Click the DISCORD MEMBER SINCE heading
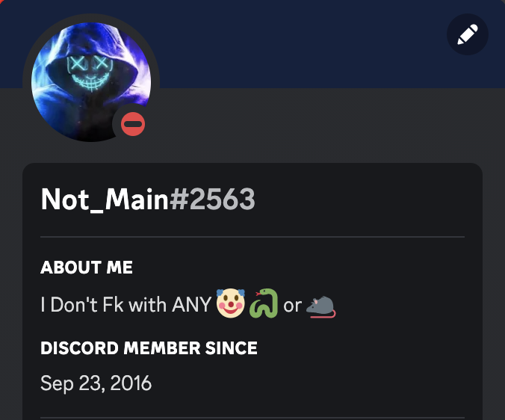Viewport: 505px width, 420px height. coord(149,348)
